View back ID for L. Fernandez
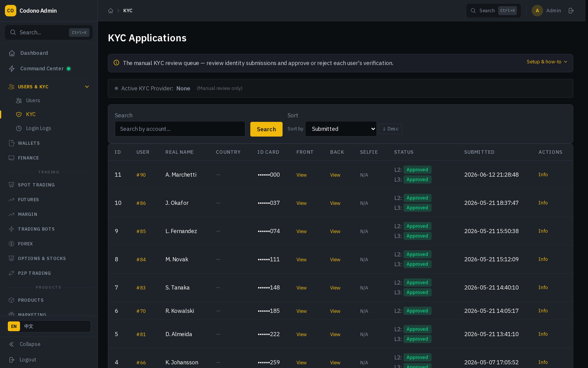Screen dimensions: 588x368 click(335, 231)
